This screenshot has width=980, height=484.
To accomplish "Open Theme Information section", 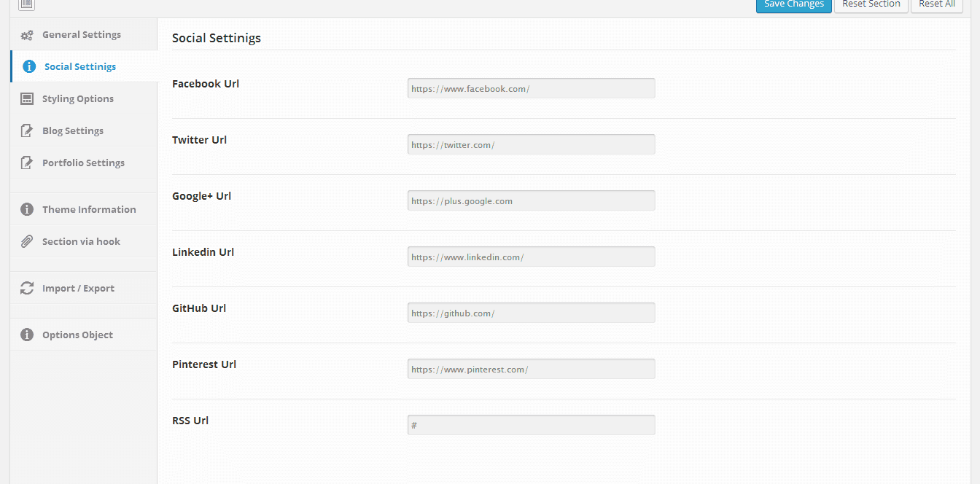I will tap(84, 209).
